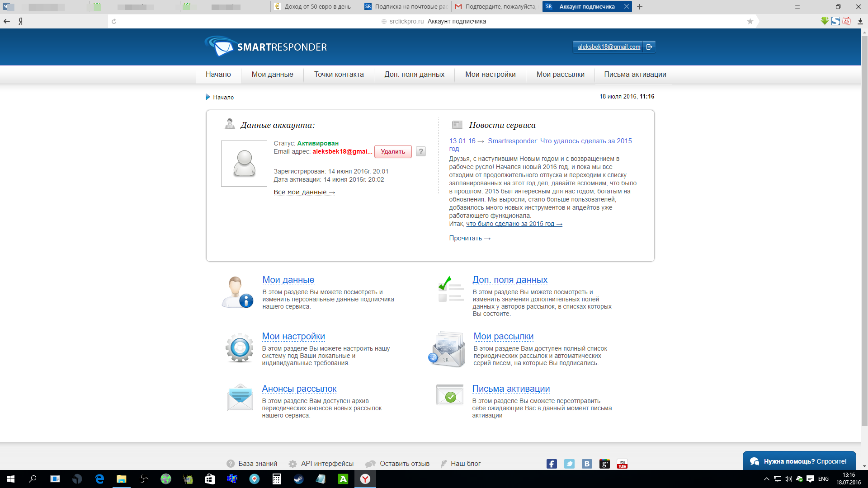Screen dimensions: 868x488
Task: Click the user avatar placeholder image
Action: click(244, 163)
